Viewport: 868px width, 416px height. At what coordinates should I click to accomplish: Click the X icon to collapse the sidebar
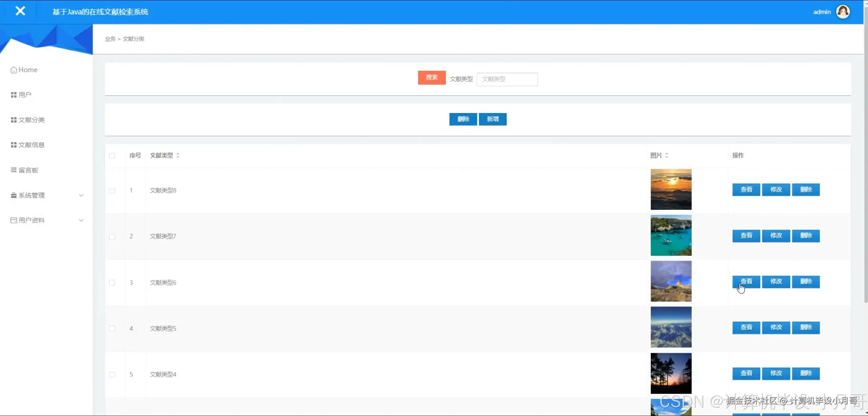coord(20,11)
